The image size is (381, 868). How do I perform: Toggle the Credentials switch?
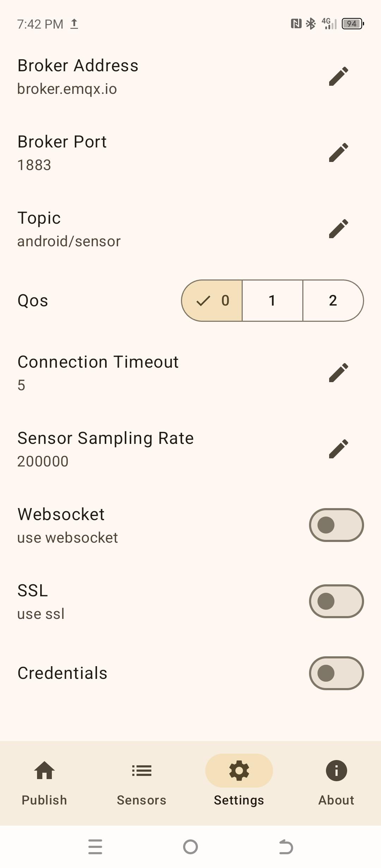336,673
